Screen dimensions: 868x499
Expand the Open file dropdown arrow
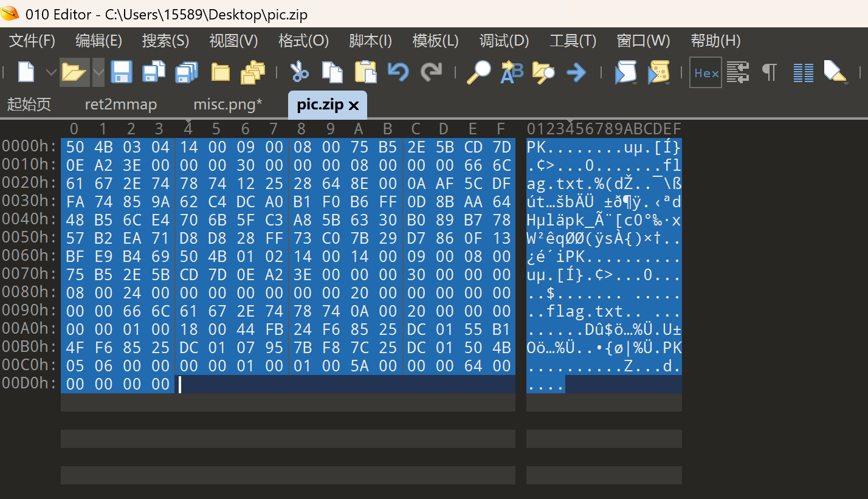(x=98, y=73)
